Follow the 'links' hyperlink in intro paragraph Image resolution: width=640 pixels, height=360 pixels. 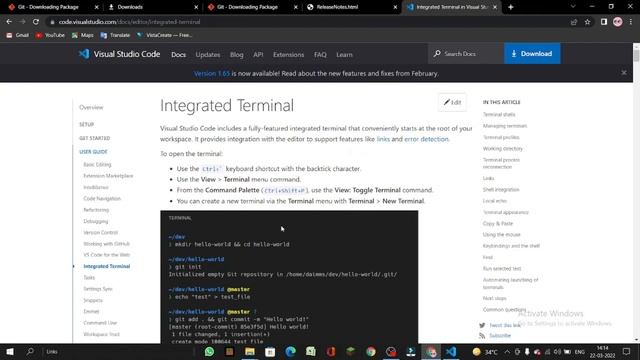pyautogui.click(x=383, y=139)
